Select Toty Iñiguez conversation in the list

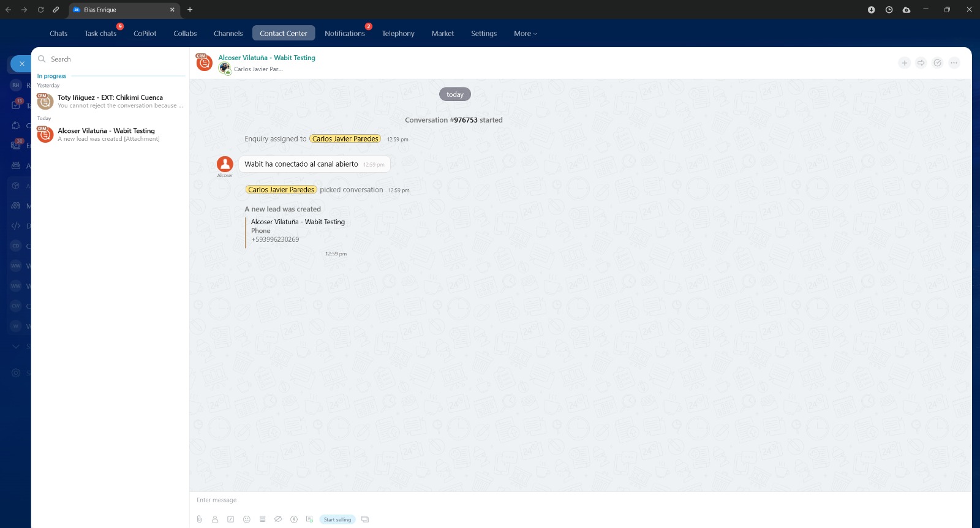pyautogui.click(x=110, y=101)
